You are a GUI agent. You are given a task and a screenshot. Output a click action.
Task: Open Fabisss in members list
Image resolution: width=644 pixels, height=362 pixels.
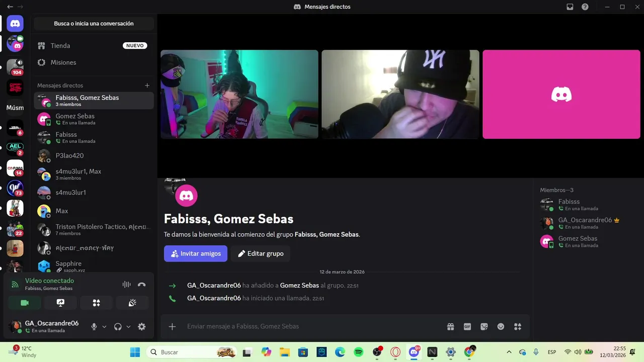[588, 205]
